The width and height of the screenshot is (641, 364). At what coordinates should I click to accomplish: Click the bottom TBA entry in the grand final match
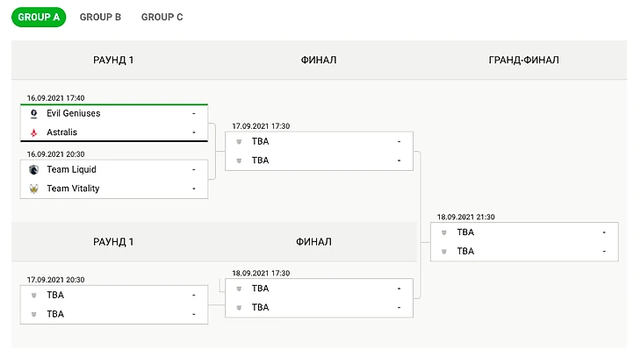[x=465, y=251]
